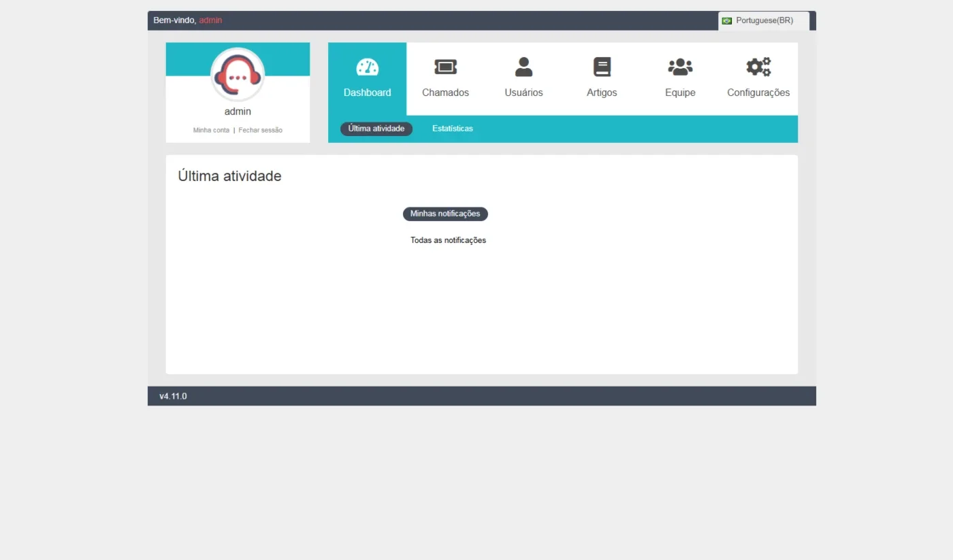Click the Artigos menu label

602,93
